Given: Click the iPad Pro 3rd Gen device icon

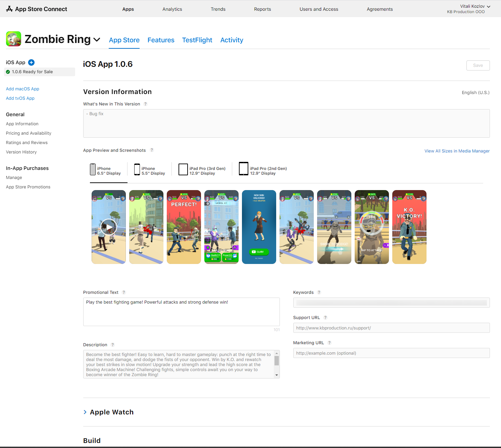Looking at the screenshot, I should click(183, 169).
